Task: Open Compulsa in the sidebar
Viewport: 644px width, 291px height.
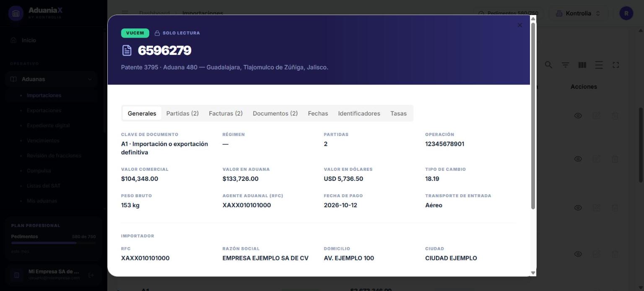Action: pos(39,171)
